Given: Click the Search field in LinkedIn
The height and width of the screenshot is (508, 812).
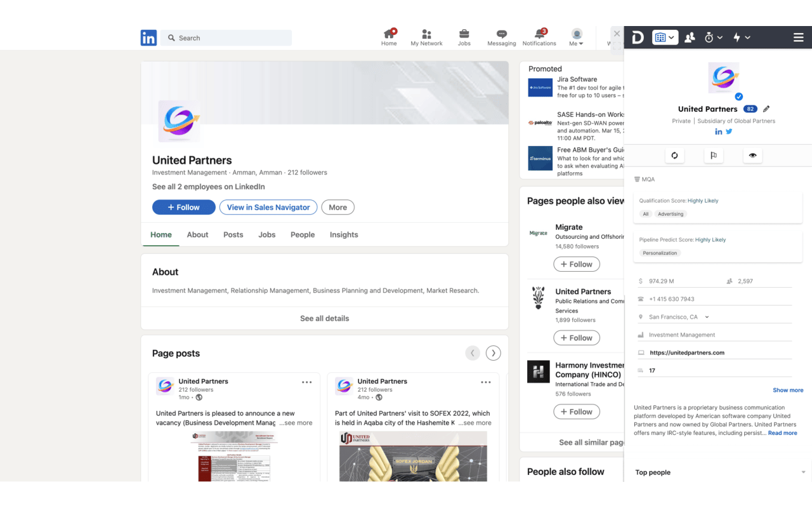Looking at the screenshot, I should pyautogui.click(x=226, y=38).
